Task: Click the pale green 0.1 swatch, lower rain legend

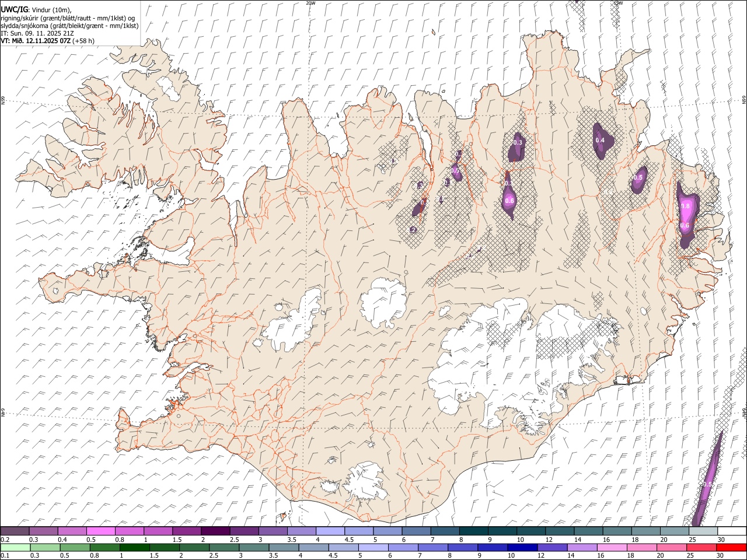Action: (x=16, y=547)
